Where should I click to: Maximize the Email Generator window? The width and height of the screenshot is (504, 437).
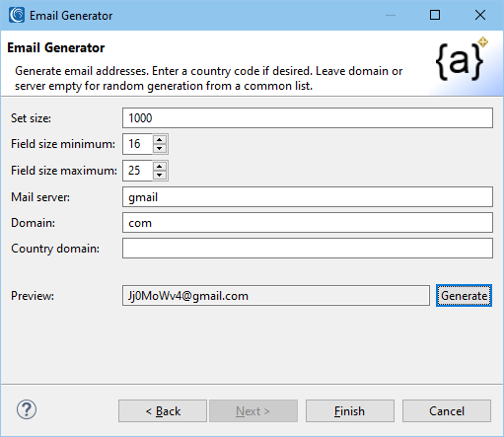click(x=435, y=15)
